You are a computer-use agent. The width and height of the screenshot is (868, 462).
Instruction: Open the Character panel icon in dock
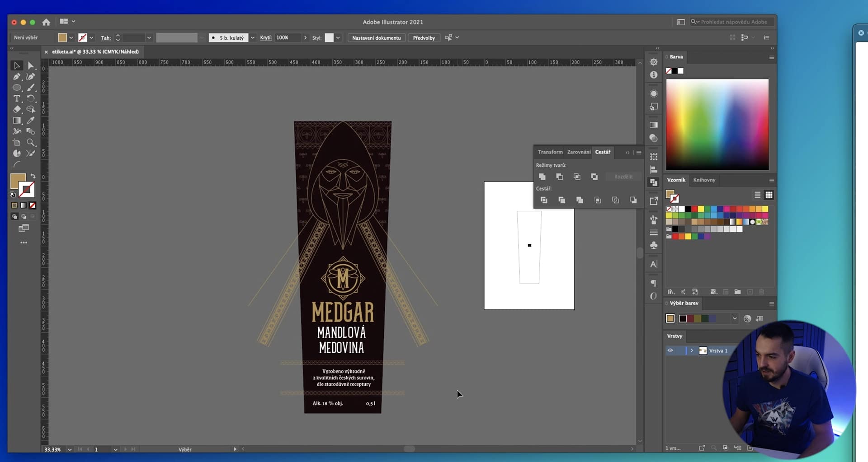pyautogui.click(x=654, y=264)
